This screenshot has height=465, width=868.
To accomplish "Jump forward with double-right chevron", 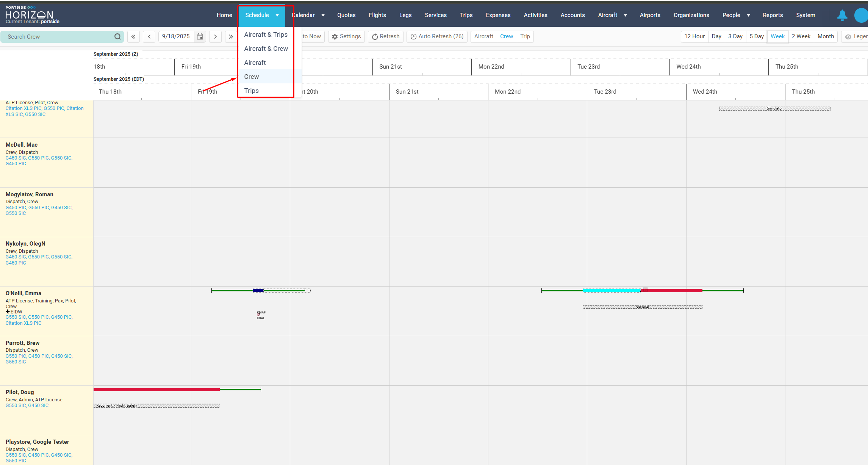I will pos(231,37).
